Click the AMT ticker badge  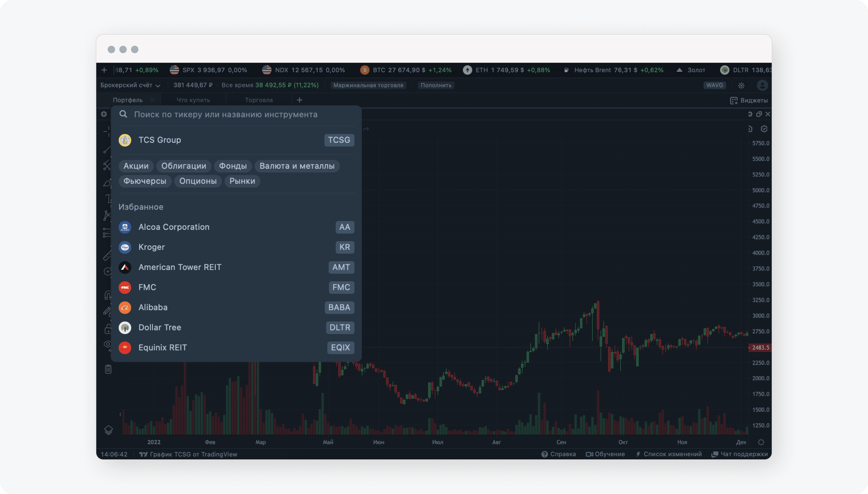click(x=341, y=267)
